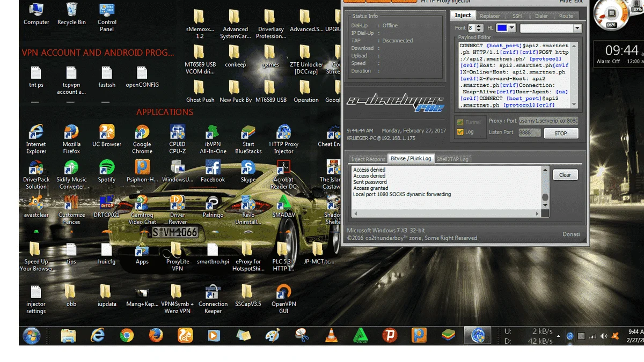Open the Sidify Music Converter shortcut
Screen dimensions: 644x362
coord(71,175)
